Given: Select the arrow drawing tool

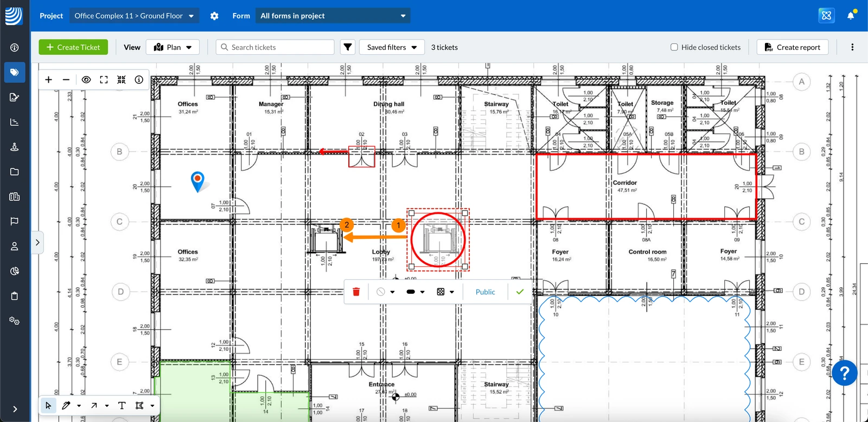Looking at the screenshot, I should tap(94, 405).
